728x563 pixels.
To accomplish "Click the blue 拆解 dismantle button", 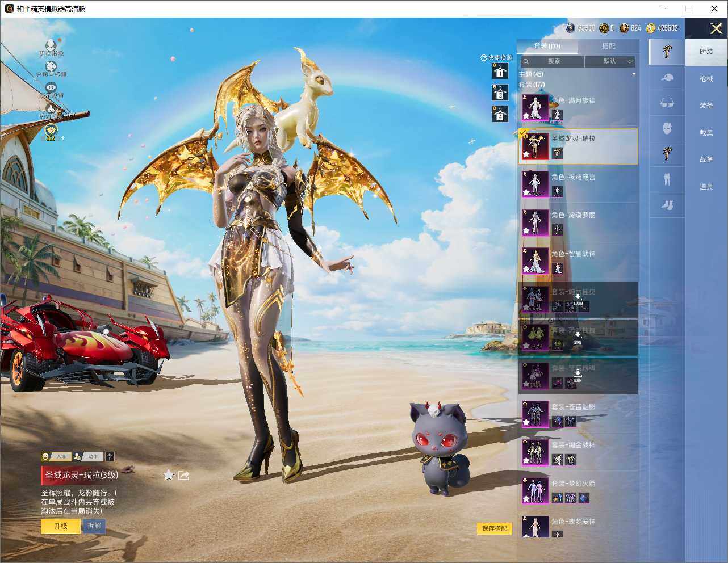I will (x=94, y=526).
